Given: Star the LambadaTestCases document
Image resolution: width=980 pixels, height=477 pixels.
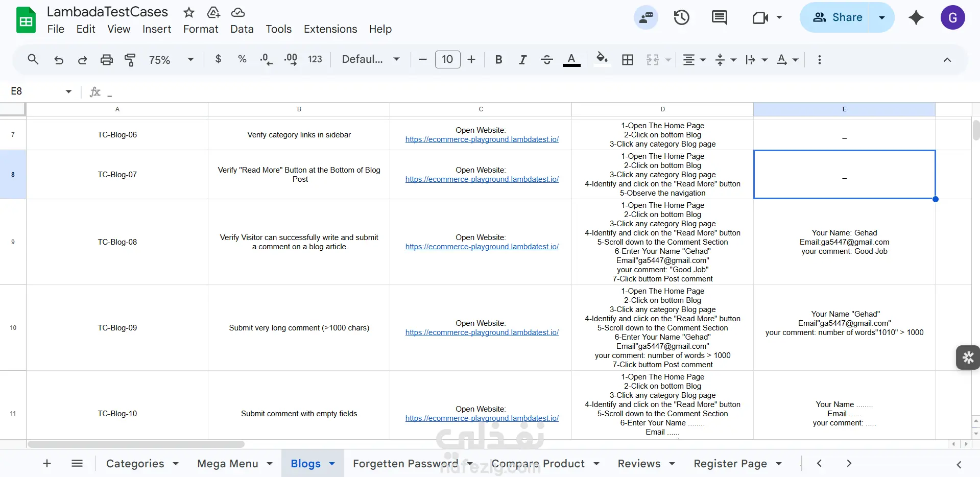Looking at the screenshot, I should [189, 12].
